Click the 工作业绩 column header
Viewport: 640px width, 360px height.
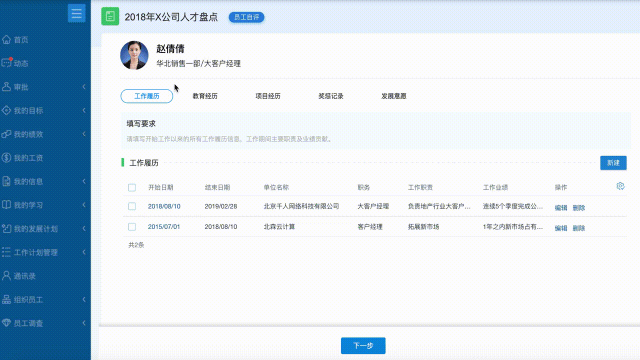496,188
